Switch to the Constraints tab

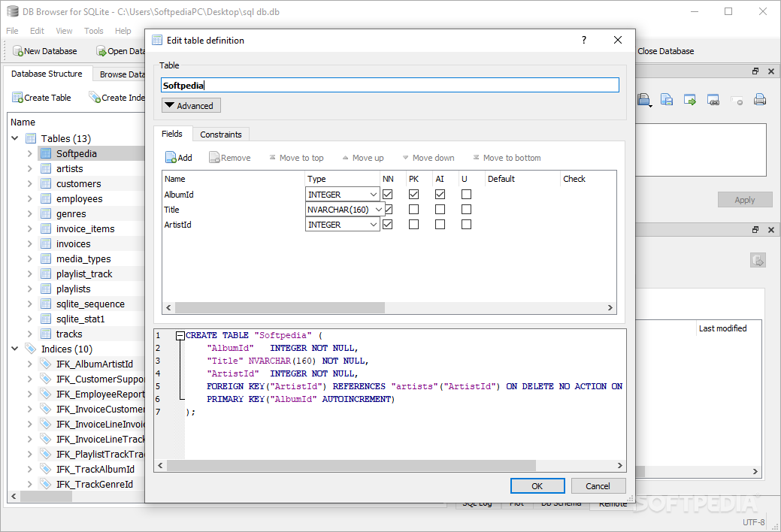click(221, 135)
